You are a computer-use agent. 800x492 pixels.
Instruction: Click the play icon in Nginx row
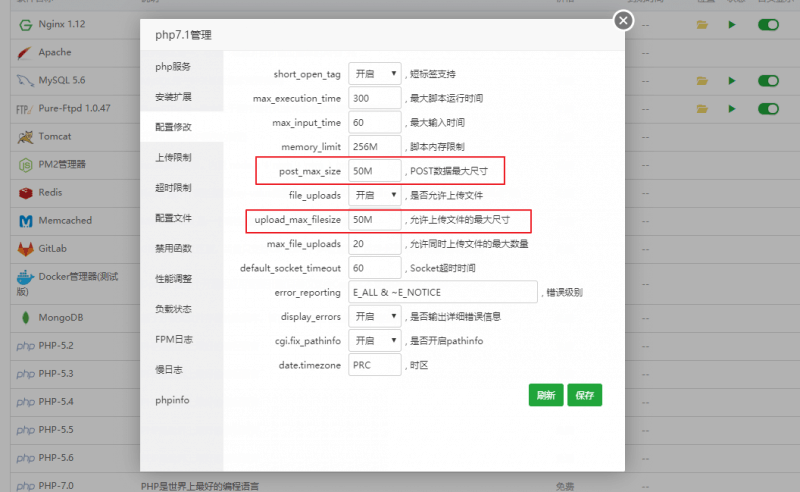tap(732, 24)
